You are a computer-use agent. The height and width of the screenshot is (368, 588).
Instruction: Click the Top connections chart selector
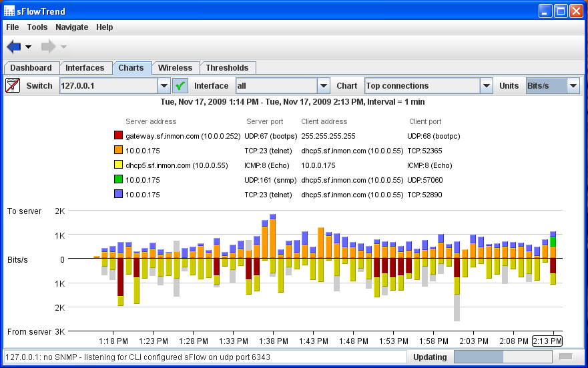(x=422, y=86)
